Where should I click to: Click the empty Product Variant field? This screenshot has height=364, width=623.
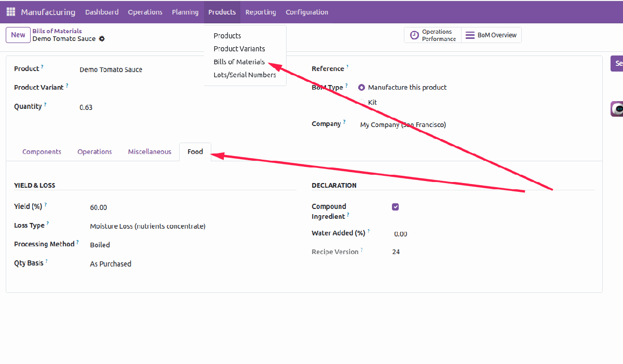tap(187, 88)
